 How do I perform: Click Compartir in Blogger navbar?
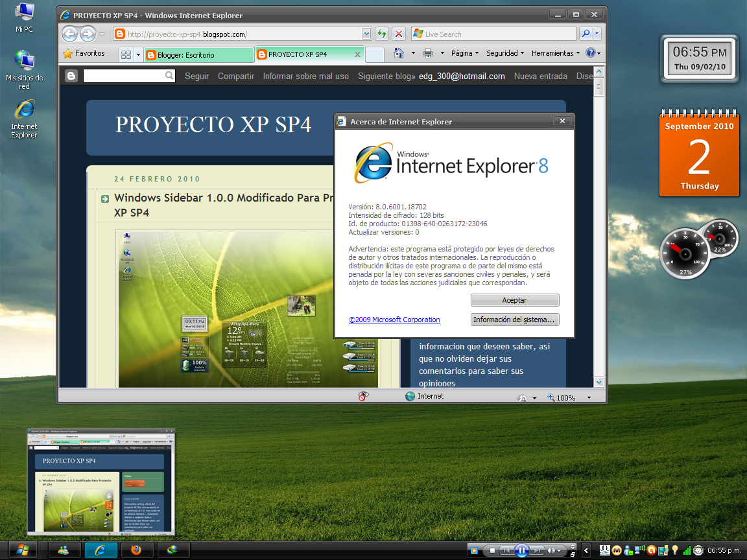coord(236,76)
